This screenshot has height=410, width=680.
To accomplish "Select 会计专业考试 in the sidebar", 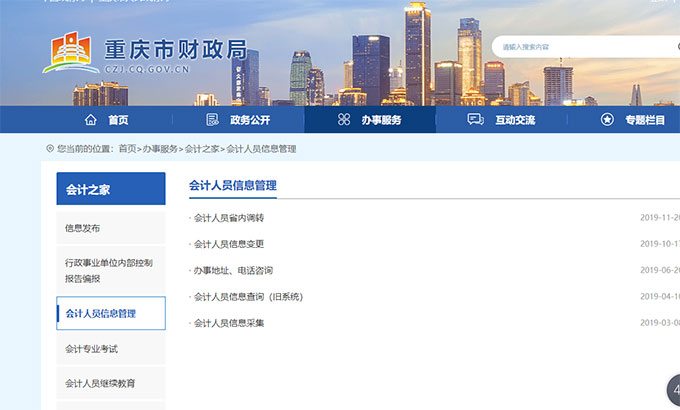I will pos(92,349).
